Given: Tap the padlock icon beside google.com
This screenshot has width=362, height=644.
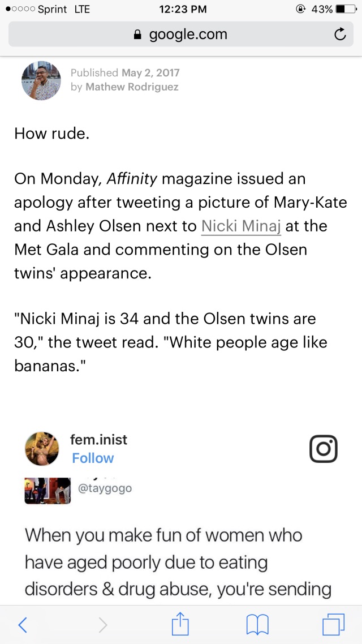Looking at the screenshot, I should (x=137, y=35).
